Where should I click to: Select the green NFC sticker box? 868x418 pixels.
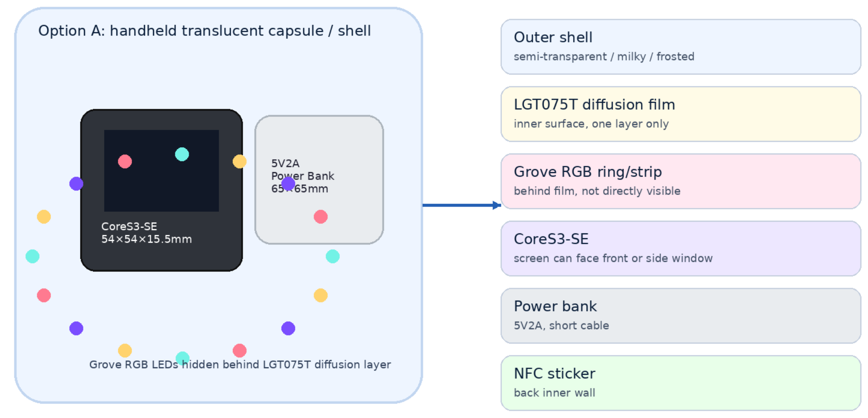(681, 383)
